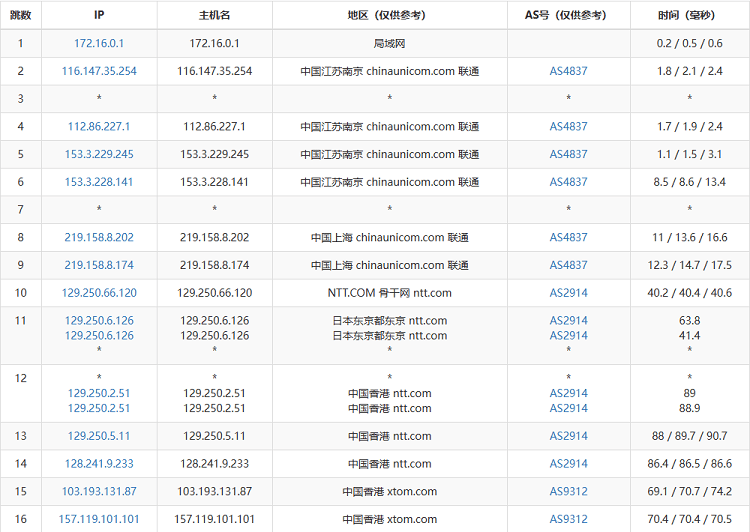This screenshot has height=532, width=750.
Task: Follow IP link 129.250.66.120
Action: coord(99,293)
